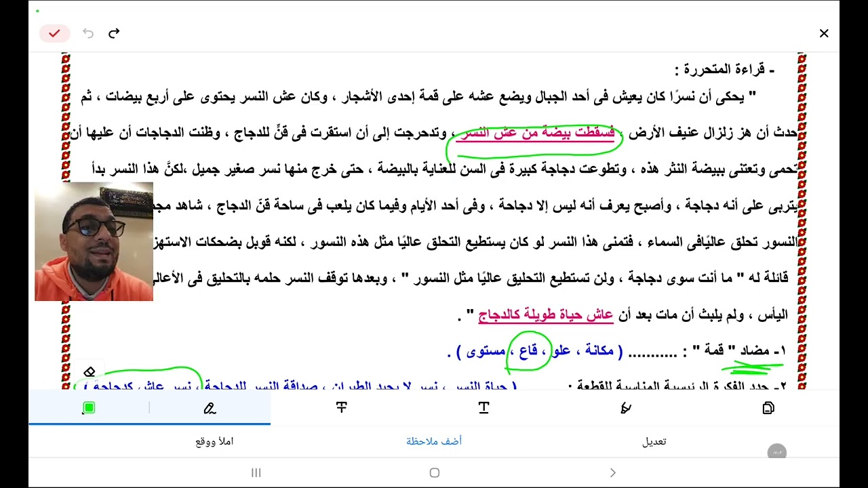Tap the presenter webcam thumbnail
This screenshot has width=868, height=488.
tap(94, 241)
